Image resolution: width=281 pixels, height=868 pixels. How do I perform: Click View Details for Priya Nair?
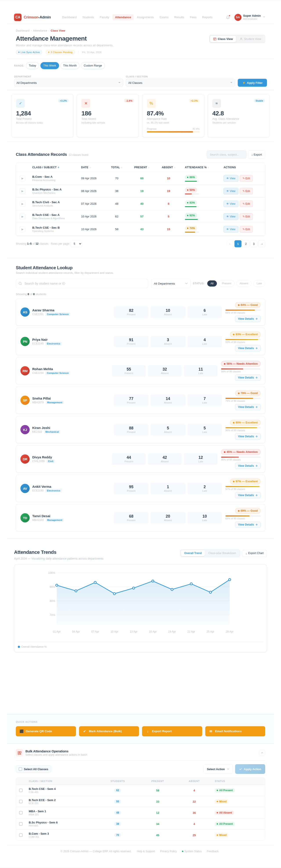(248, 348)
